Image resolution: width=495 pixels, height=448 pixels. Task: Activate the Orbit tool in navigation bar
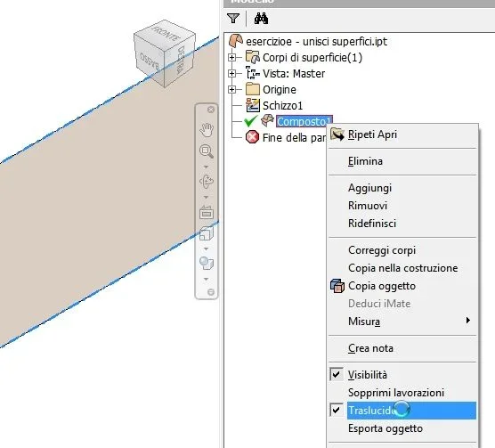tap(207, 181)
